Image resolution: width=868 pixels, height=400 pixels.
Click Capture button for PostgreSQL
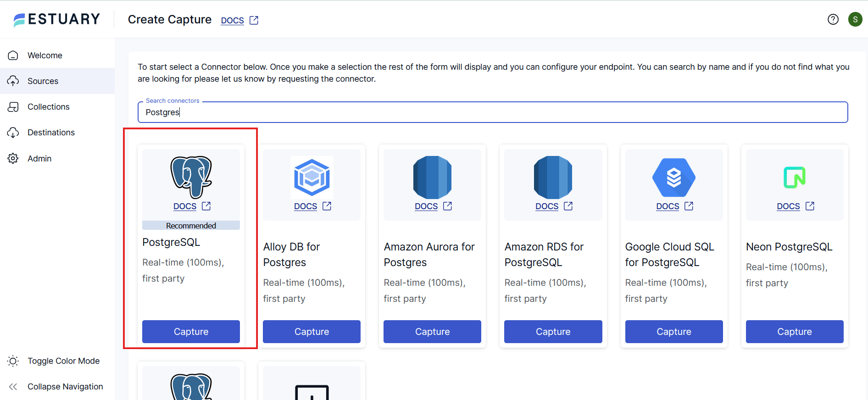191,332
